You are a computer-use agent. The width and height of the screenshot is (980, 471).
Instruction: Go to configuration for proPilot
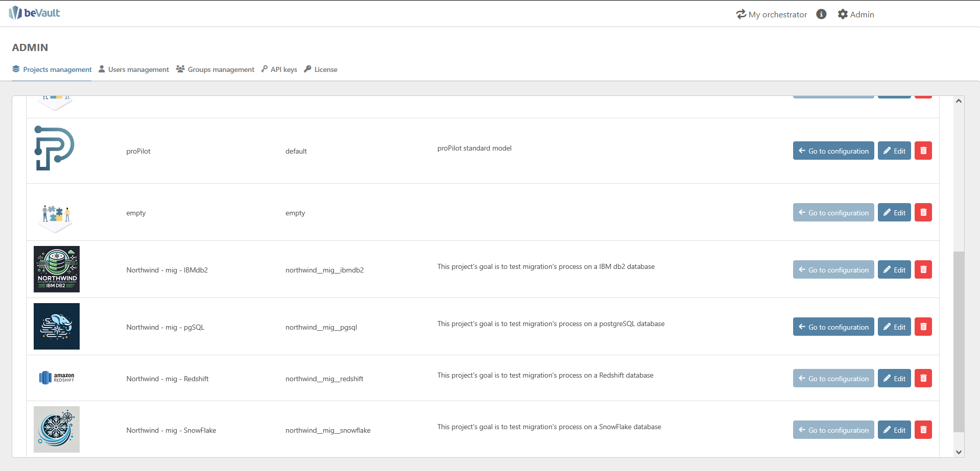click(x=833, y=151)
